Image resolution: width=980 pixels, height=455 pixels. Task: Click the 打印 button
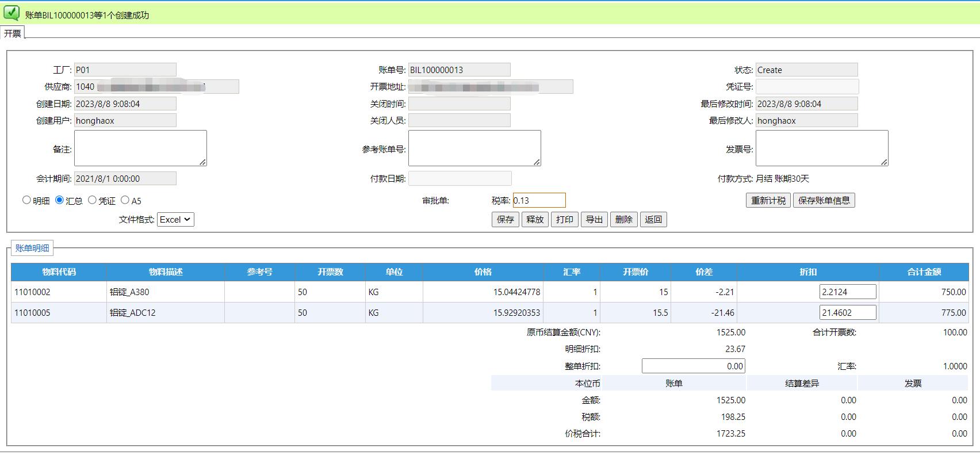[565, 219]
